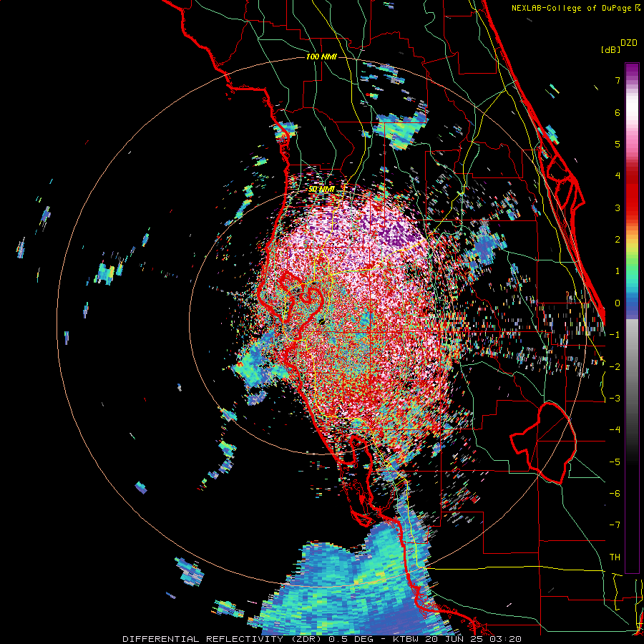The height and width of the screenshot is (644, 644).
Task: Select the 0 value on the color scale
Action: (x=618, y=303)
